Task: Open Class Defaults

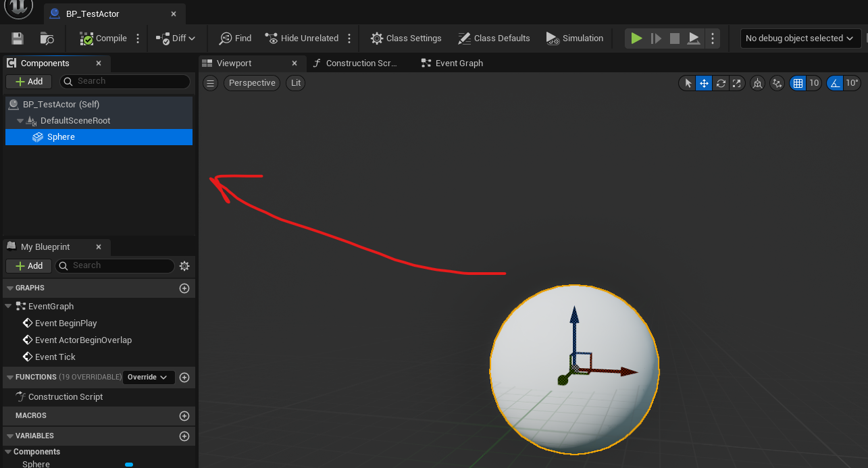Action: click(x=494, y=38)
